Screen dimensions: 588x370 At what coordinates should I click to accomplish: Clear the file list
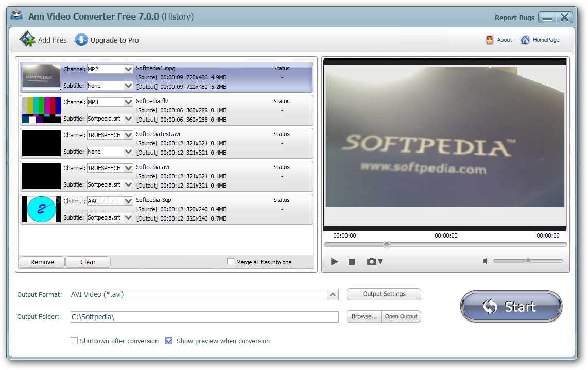88,262
